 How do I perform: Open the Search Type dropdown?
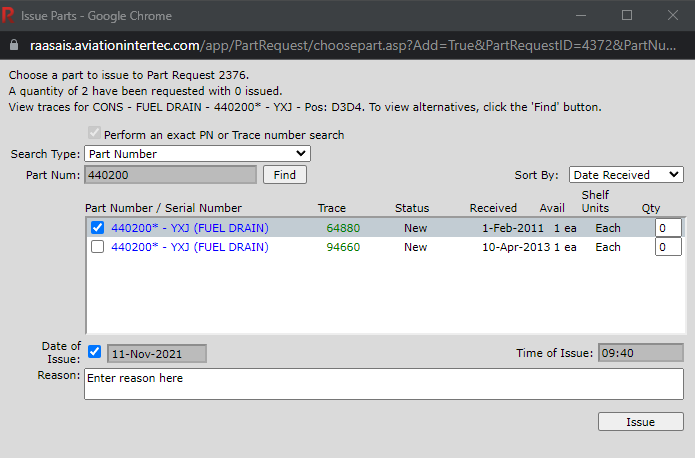click(x=197, y=154)
